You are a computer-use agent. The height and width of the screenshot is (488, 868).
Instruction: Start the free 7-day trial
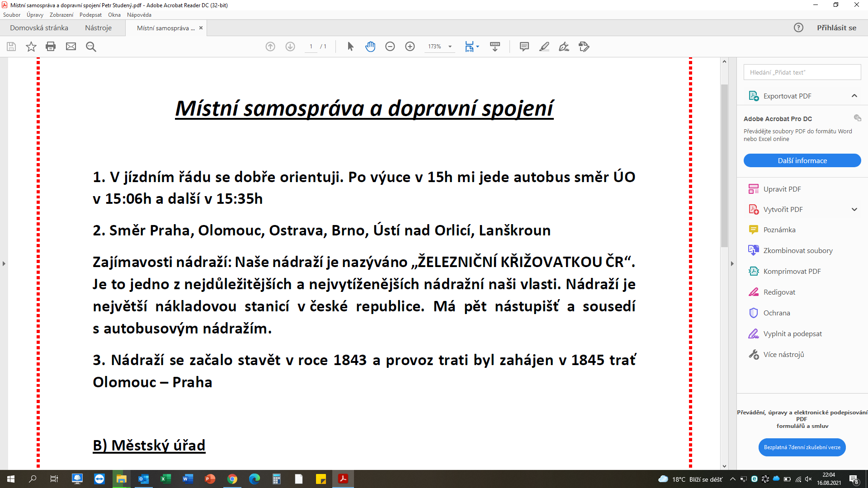coord(802,447)
